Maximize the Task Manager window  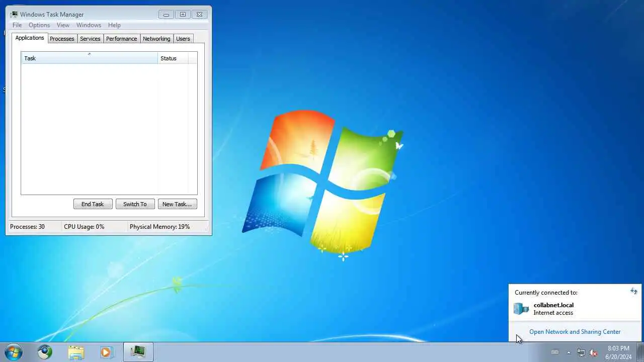click(183, 15)
